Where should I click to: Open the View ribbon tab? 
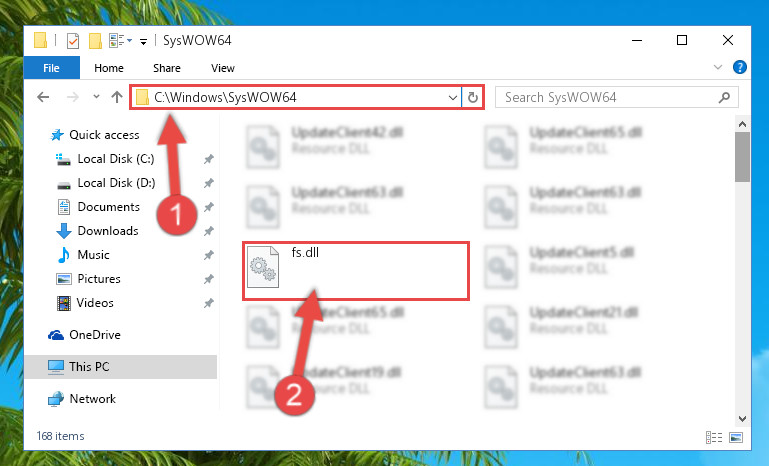coord(223,68)
